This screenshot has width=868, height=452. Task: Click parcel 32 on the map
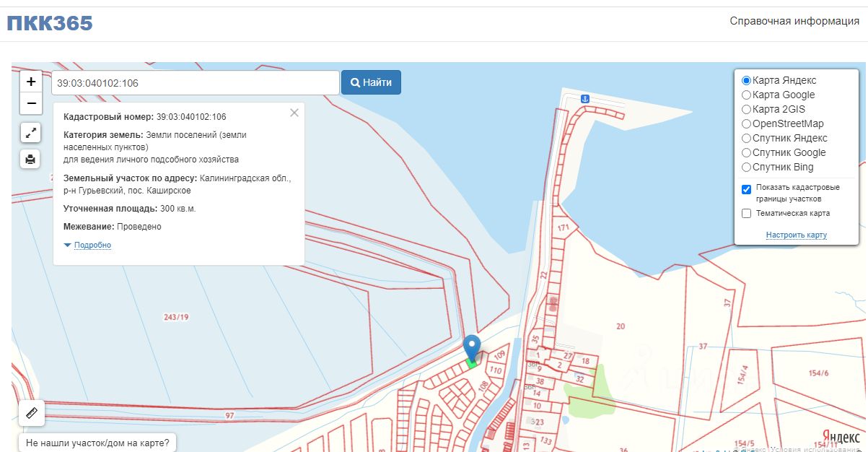[x=579, y=379]
